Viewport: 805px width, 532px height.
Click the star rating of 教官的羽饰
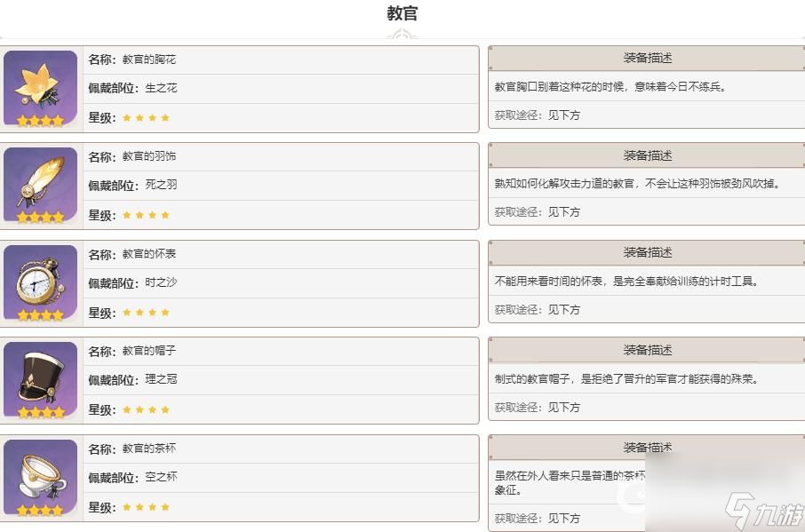[147, 216]
